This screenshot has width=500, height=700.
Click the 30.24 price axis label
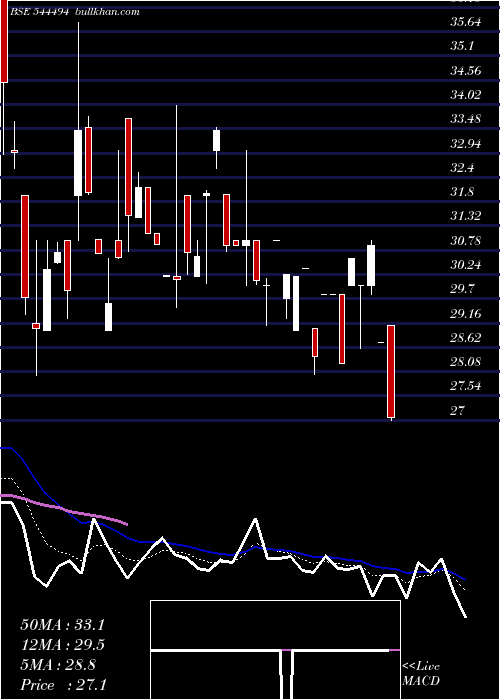(x=466, y=265)
